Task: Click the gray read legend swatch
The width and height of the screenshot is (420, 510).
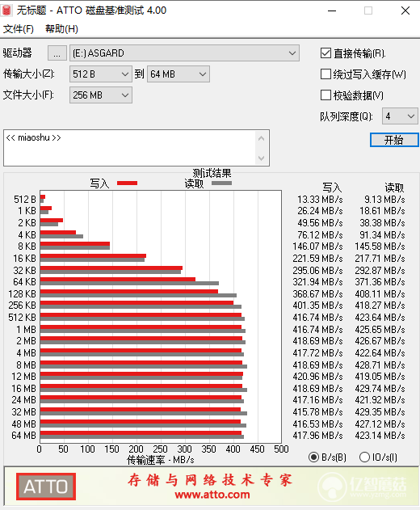Action: point(221,183)
